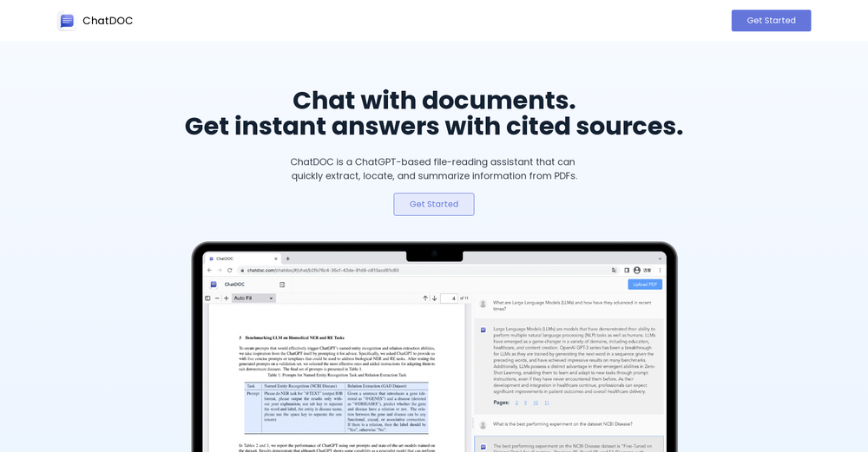Click the browser profile avatar icon
The image size is (868, 452).
(x=637, y=270)
